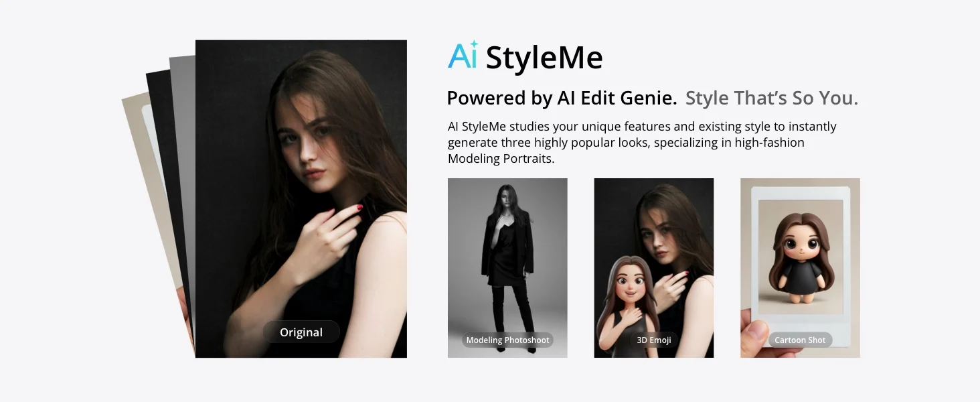Click the AI StyleMe description paragraph

pos(642,142)
